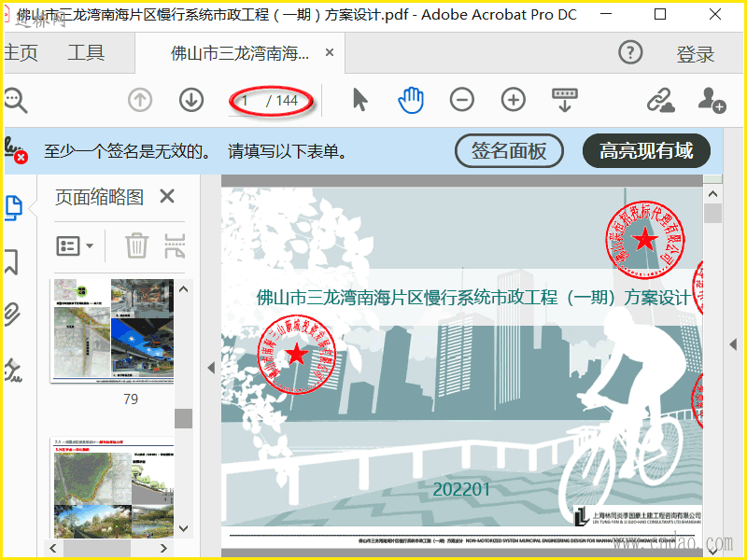Choose the arrow selection tool
Image resolution: width=747 pixels, height=560 pixels.
[360, 101]
